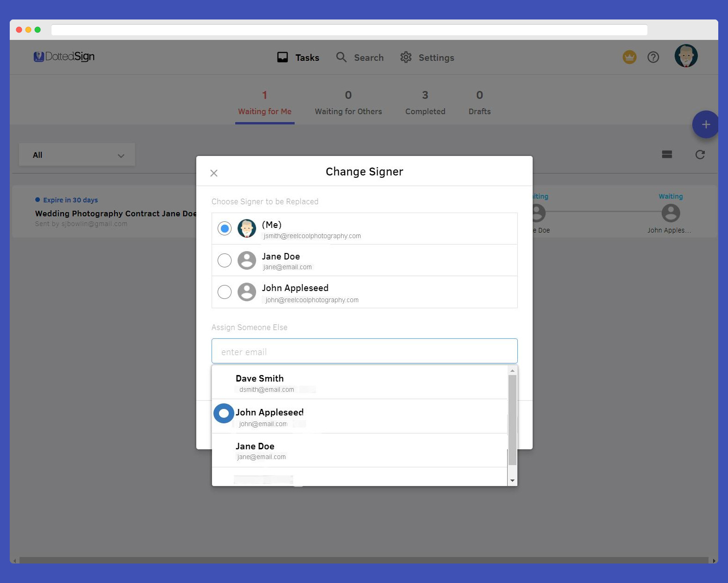Switch the task list view layout icon
728x583 pixels.
pos(667,155)
